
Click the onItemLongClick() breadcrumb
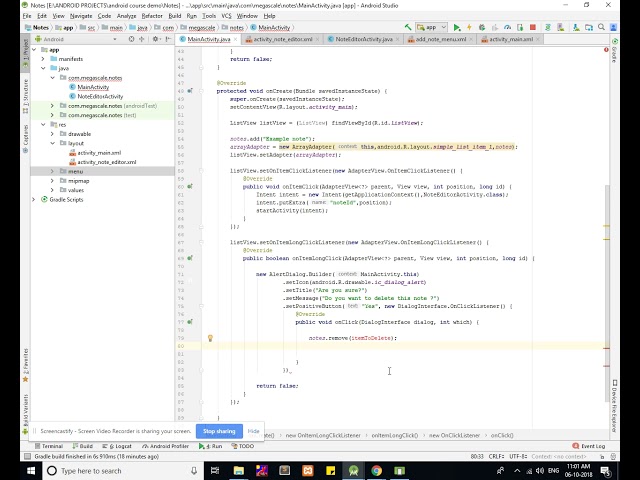coord(395,436)
